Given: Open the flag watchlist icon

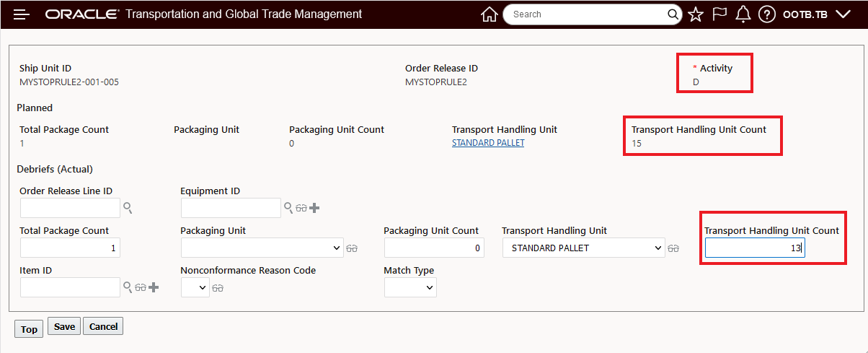Looking at the screenshot, I should point(719,14).
